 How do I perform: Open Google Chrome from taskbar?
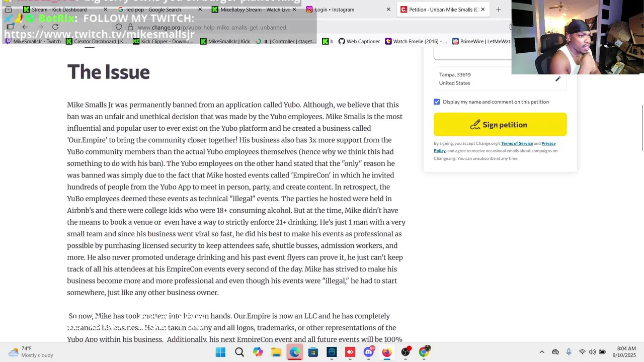click(x=424, y=352)
